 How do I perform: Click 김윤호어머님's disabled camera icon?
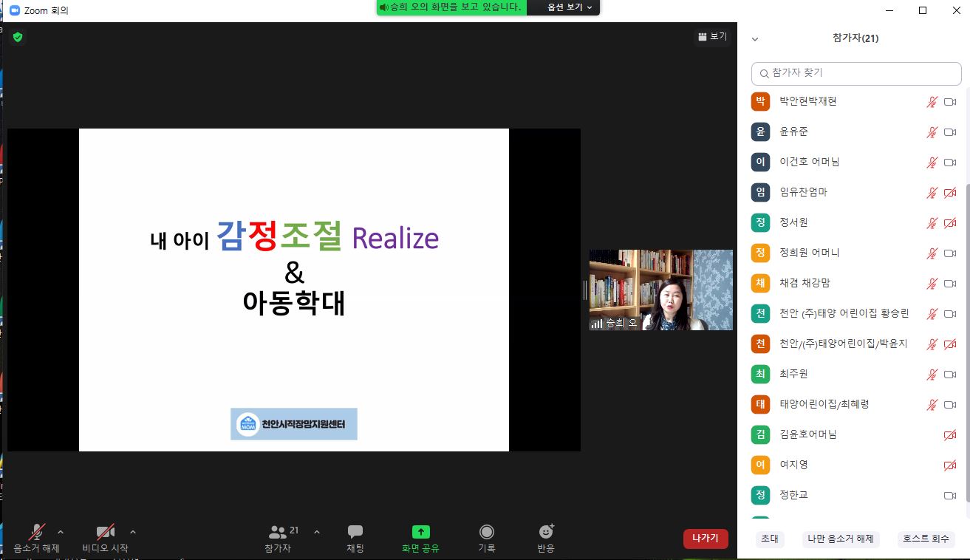coord(950,435)
